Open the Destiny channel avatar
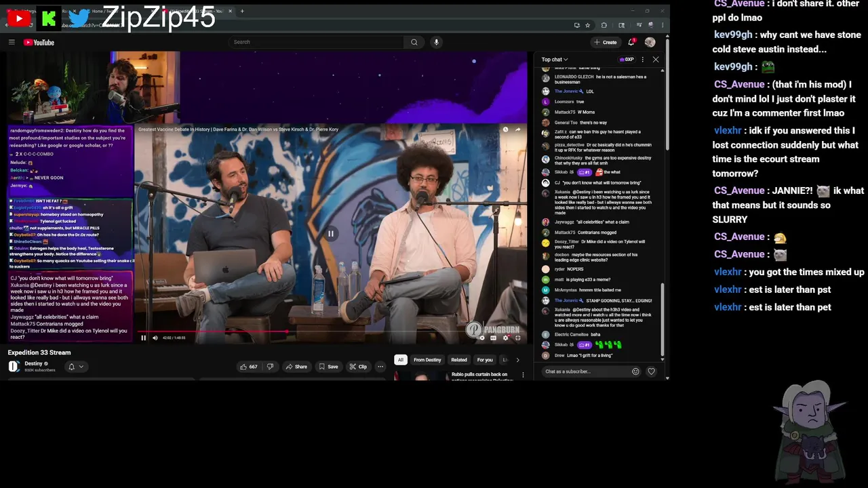 point(14,367)
